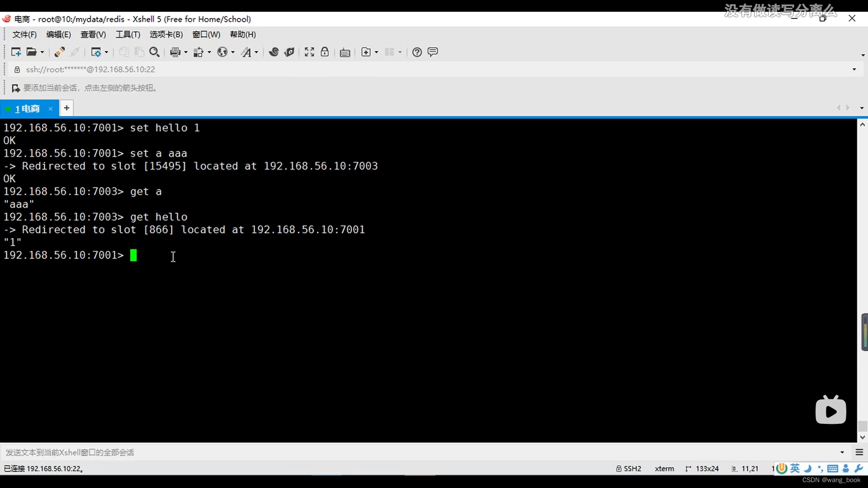The image size is (868, 488).
Task: Open the 查看(V) menu
Action: click(93, 35)
